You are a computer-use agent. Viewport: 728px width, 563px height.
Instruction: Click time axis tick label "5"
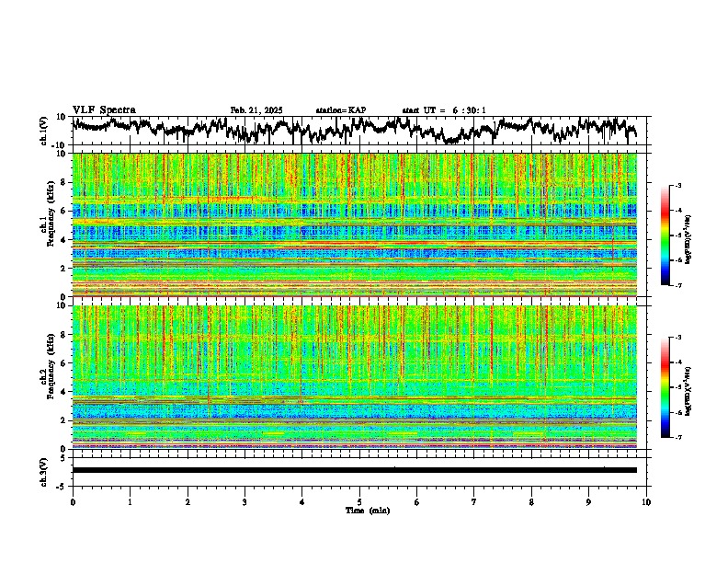tap(359, 502)
